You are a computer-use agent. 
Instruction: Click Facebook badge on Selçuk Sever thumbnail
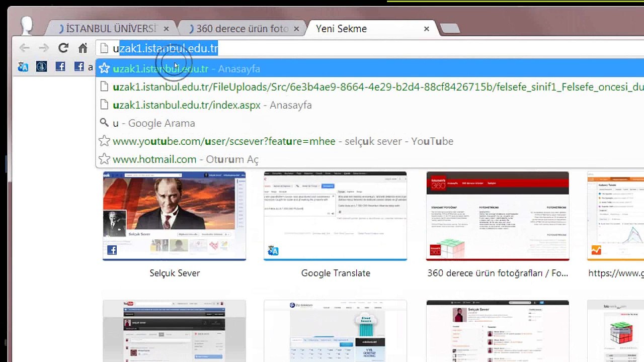[x=112, y=250]
